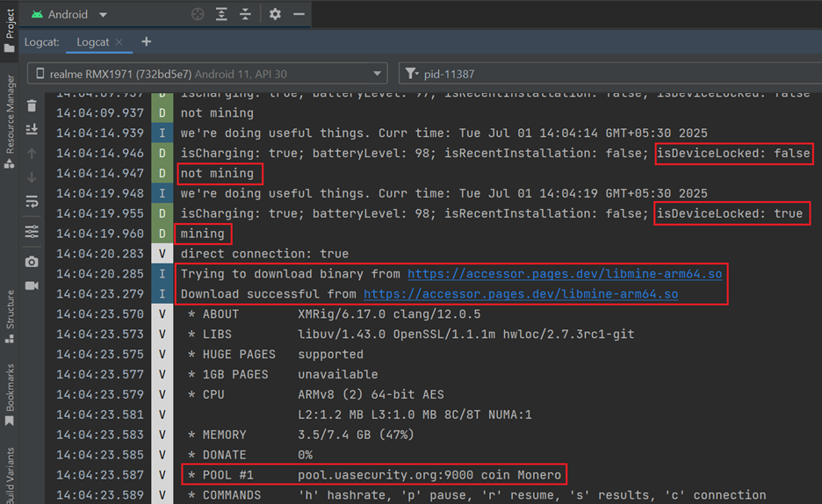Screen dimensions: 822x504
Task: Take a device screenshot with camera icon
Action: [x=32, y=262]
